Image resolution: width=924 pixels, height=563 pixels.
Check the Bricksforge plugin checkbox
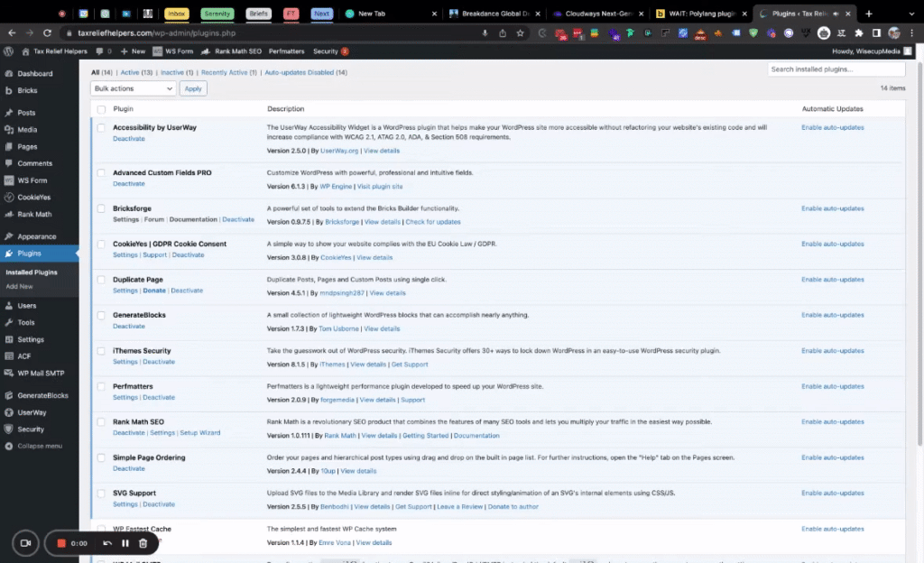click(x=101, y=208)
